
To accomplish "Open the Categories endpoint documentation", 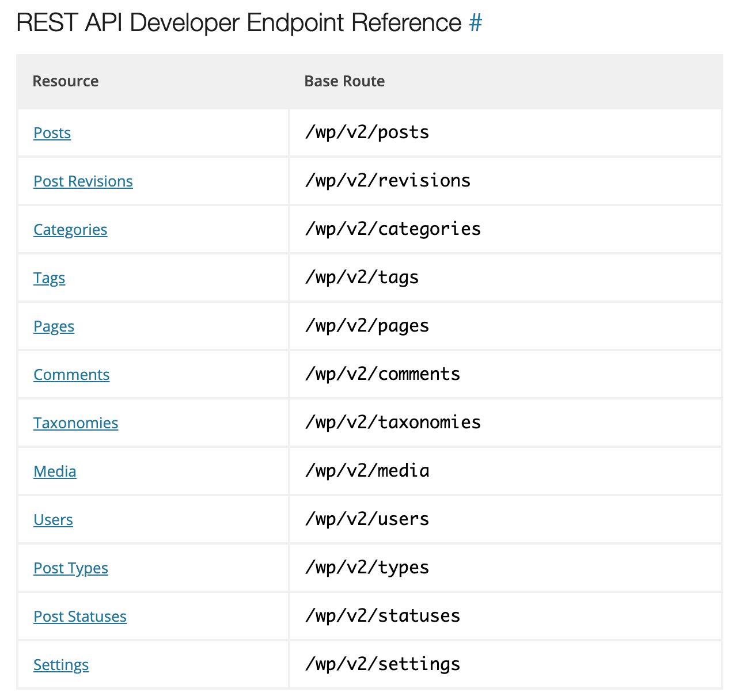I will pos(70,229).
